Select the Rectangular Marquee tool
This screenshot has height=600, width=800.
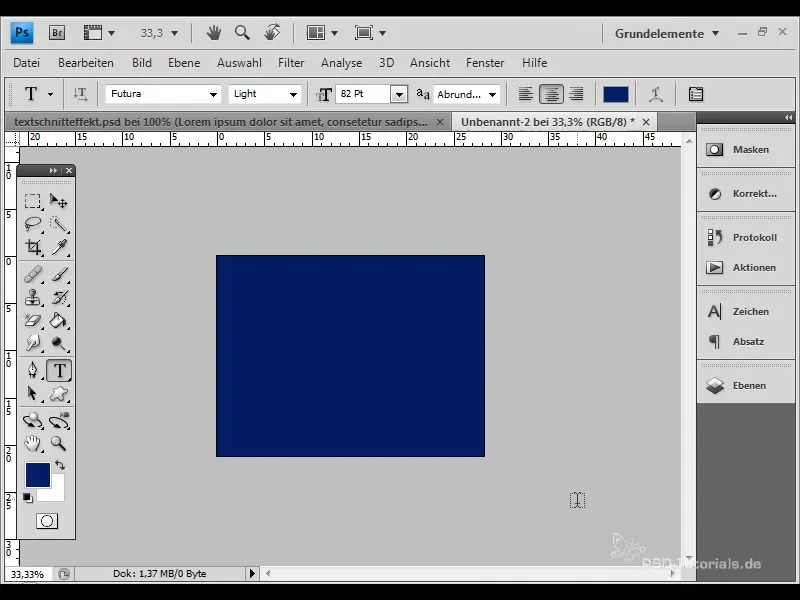tap(33, 201)
